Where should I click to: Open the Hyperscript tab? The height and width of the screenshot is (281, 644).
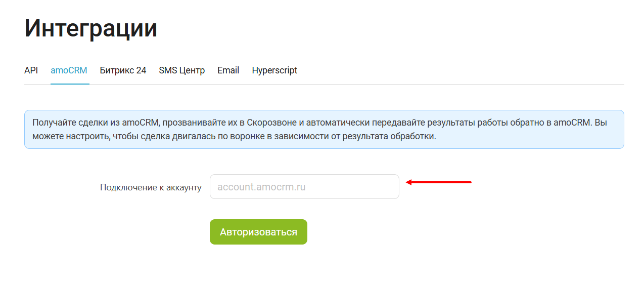pyautogui.click(x=274, y=70)
